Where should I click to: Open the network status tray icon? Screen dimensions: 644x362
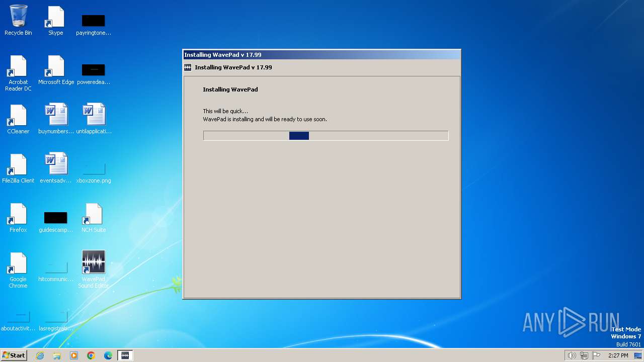pyautogui.click(x=584, y=355)
